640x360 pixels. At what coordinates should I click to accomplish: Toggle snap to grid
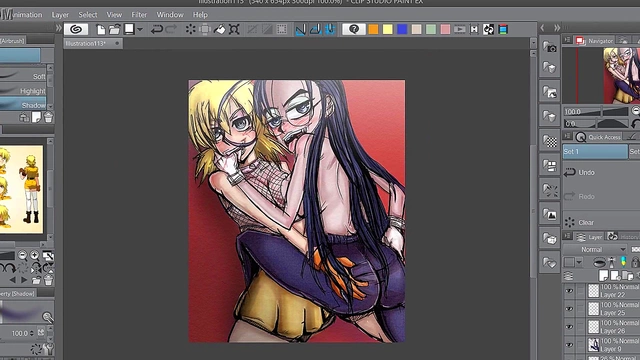[x=330, y=29]
